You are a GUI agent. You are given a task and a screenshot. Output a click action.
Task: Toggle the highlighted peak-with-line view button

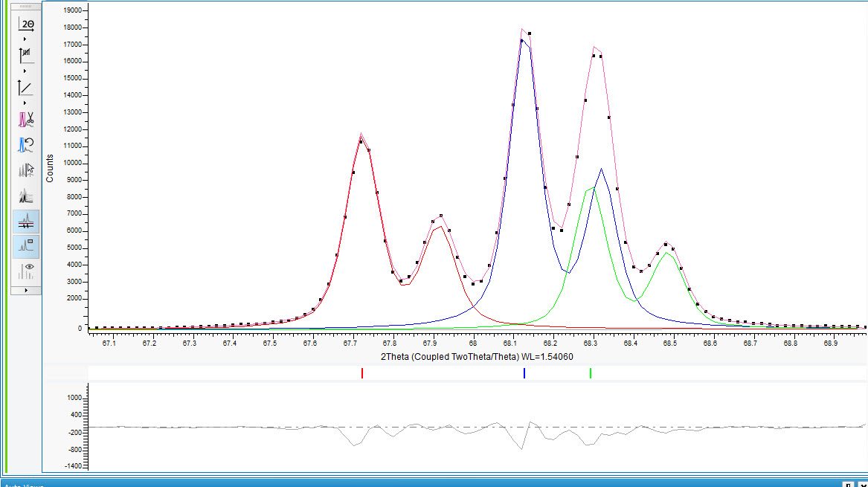pyautogui.click(x=26, y=221)
